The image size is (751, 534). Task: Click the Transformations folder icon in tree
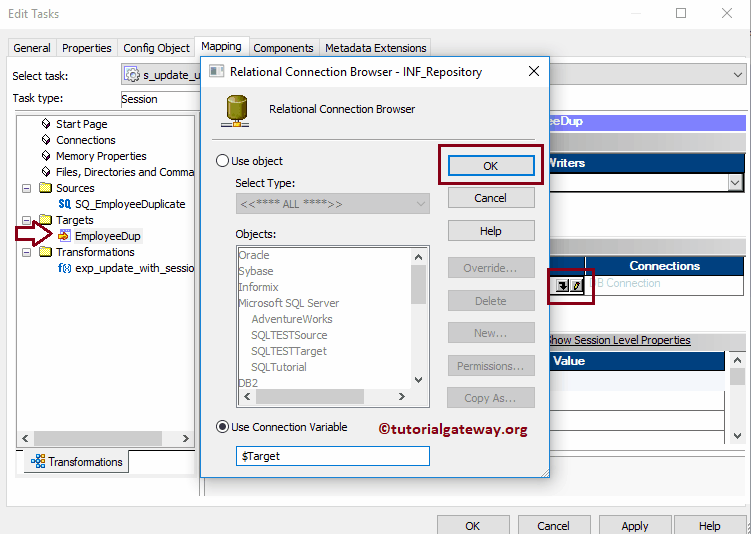click(46, 252)
